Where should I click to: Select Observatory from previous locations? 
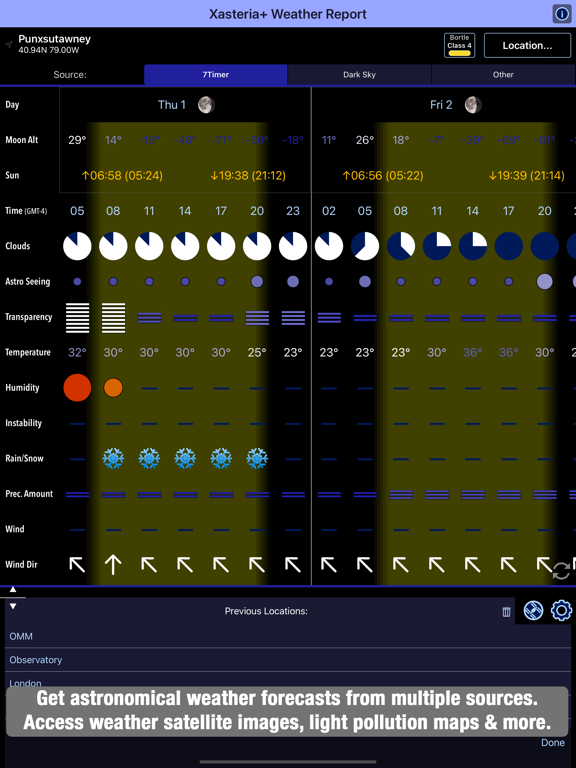(x=290, y=660)
